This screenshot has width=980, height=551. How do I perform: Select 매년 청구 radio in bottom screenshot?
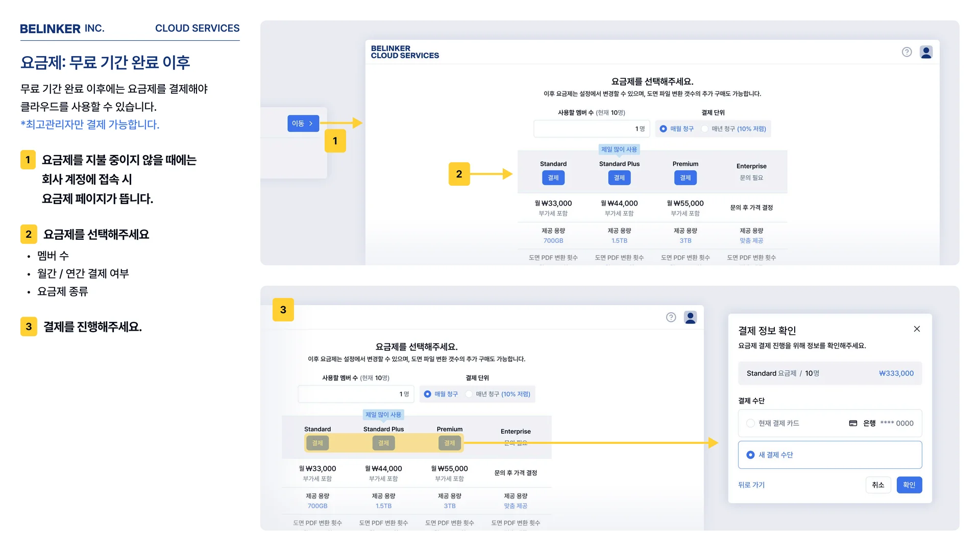point(469,394)
